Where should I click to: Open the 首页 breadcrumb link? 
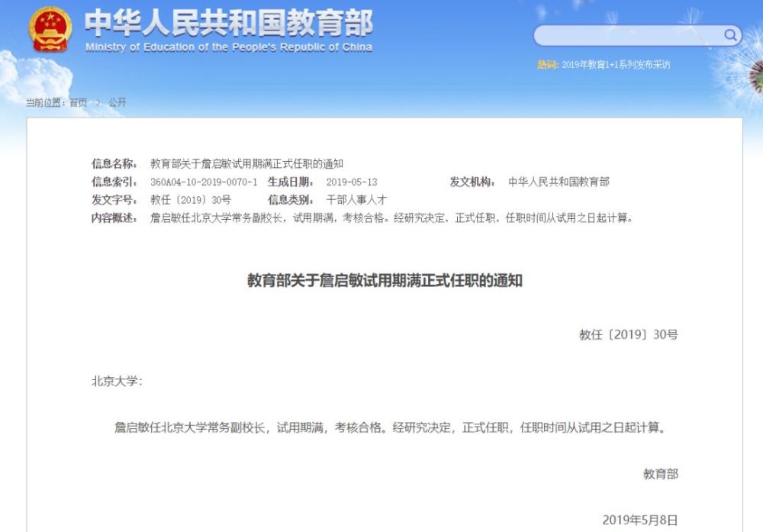point(79,103)
